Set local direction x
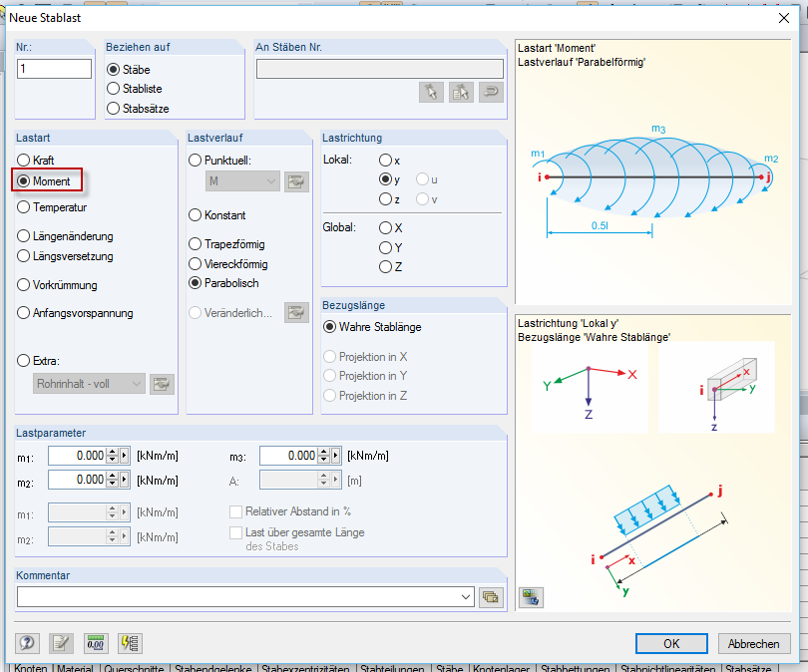This screenshot has width=808, height=672. [385, 161]
